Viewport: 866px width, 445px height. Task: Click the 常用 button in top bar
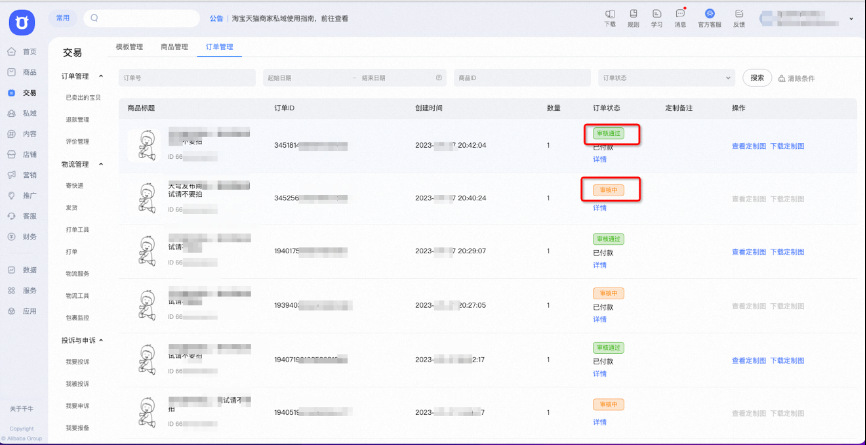click(62, 18)
